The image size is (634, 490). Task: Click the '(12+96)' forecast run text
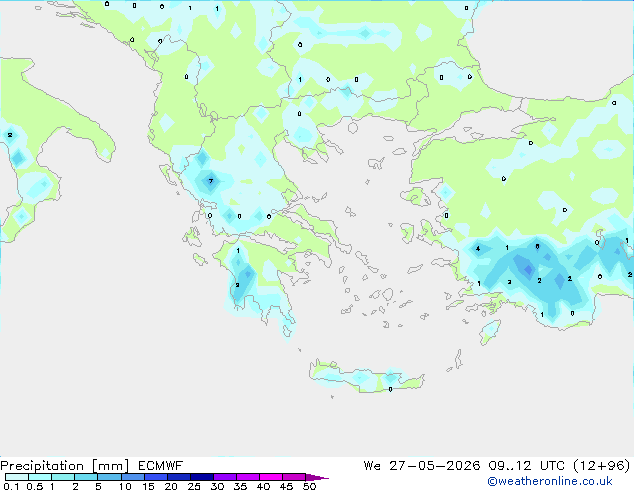coord(602,466)
